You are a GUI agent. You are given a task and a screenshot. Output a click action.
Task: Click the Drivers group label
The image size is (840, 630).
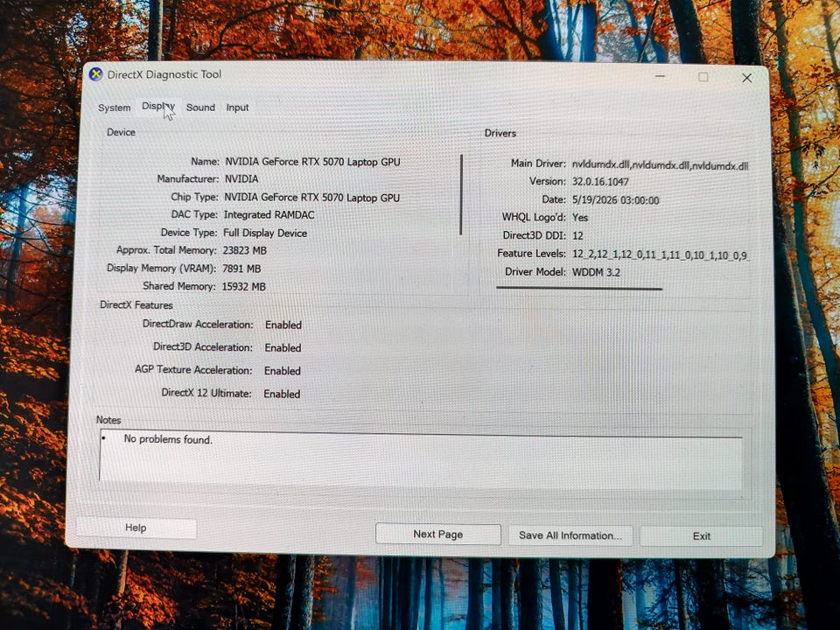coord(500,133)
